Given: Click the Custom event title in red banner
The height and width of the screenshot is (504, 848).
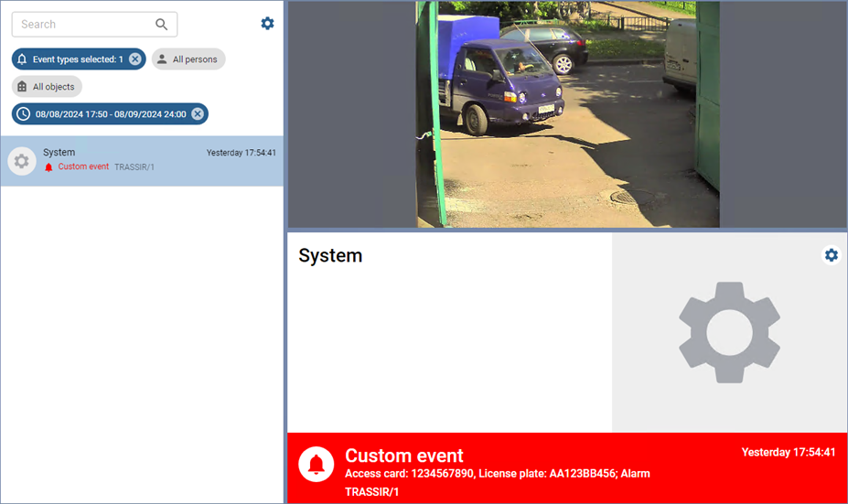Looking at the screenshot, I should coord(403,456).
